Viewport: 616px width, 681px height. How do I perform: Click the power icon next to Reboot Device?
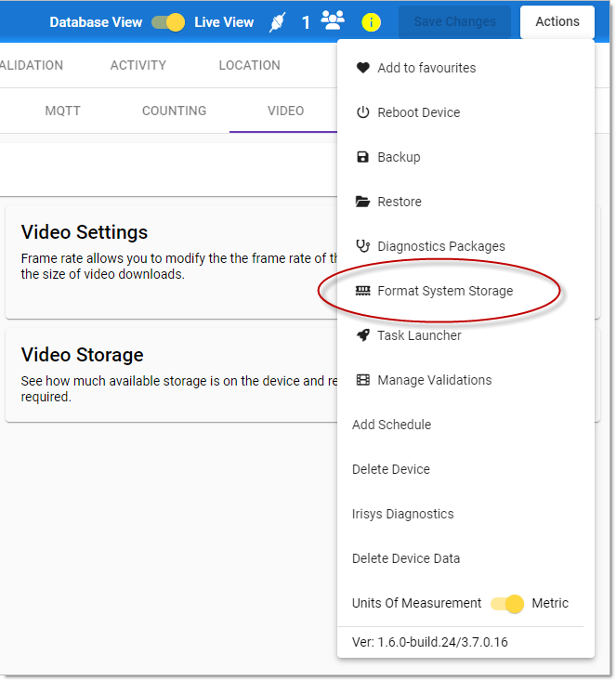click(362, 112)
